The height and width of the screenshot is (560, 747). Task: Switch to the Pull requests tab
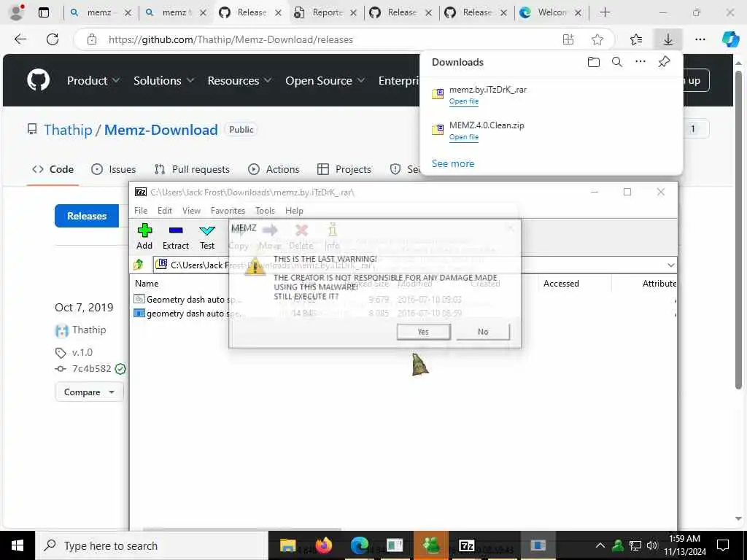pyautogui.click(x=192, y=169)
